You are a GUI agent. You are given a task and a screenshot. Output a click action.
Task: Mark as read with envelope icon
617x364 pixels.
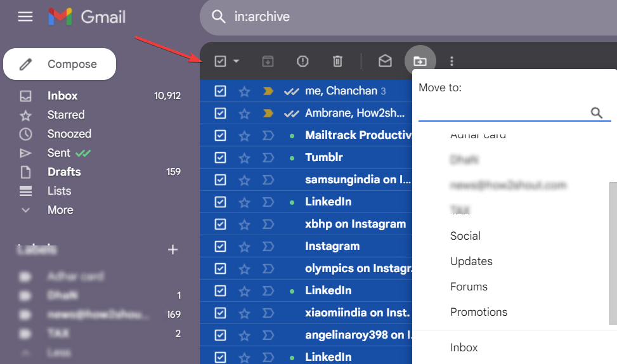click(x=385, y=61)
